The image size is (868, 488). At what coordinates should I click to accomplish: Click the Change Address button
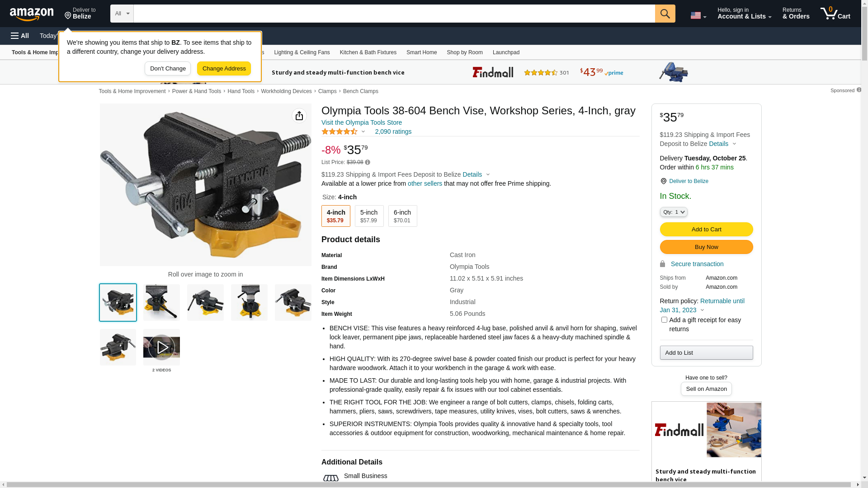(x=224, y=69)
